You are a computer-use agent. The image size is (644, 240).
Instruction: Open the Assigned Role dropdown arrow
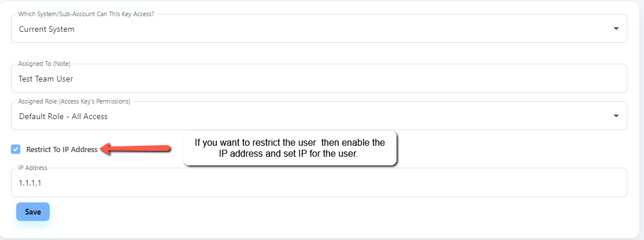point(616,116)
